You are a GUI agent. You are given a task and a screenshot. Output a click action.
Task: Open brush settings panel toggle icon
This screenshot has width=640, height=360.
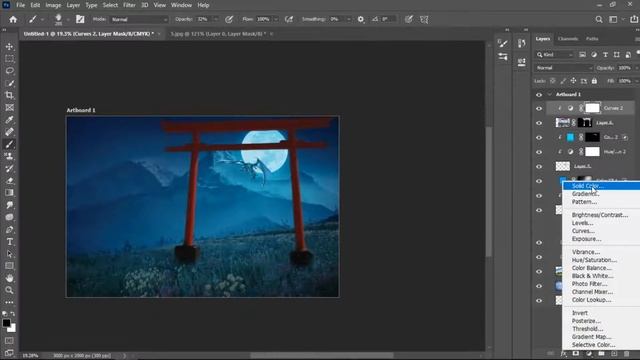coord(80,19)
